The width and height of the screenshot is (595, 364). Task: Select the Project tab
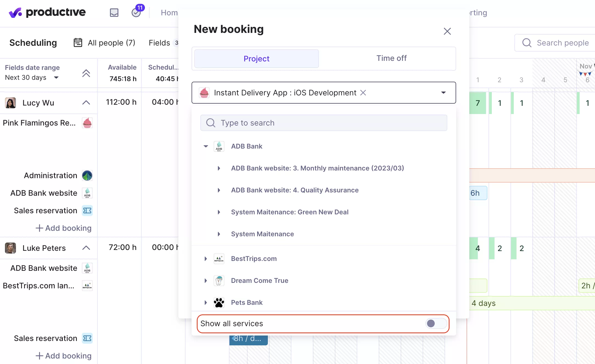point(256,59)
